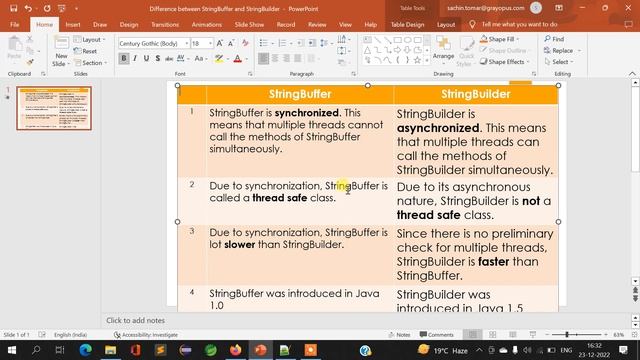
Task: Switch to Reading view
Action: point(513,335)
